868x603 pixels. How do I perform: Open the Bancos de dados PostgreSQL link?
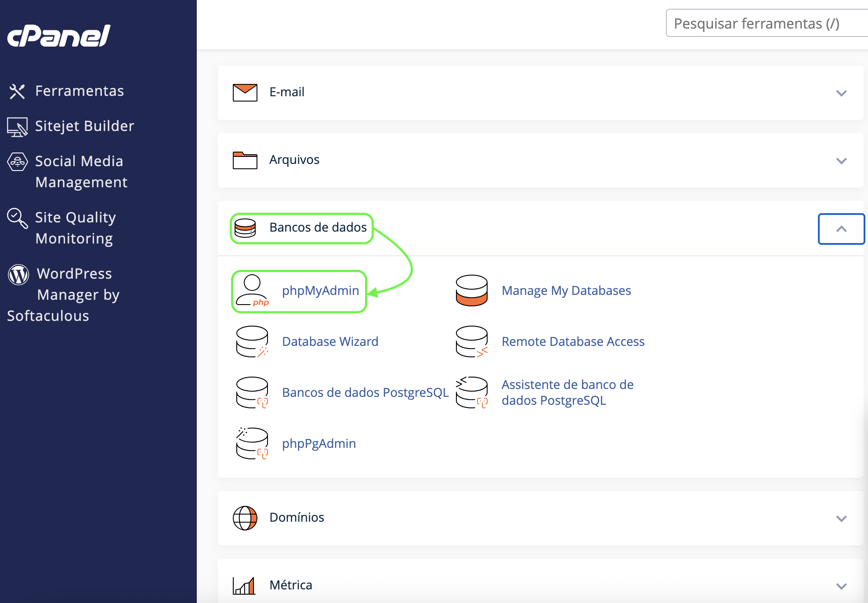[x=365, y=392]
